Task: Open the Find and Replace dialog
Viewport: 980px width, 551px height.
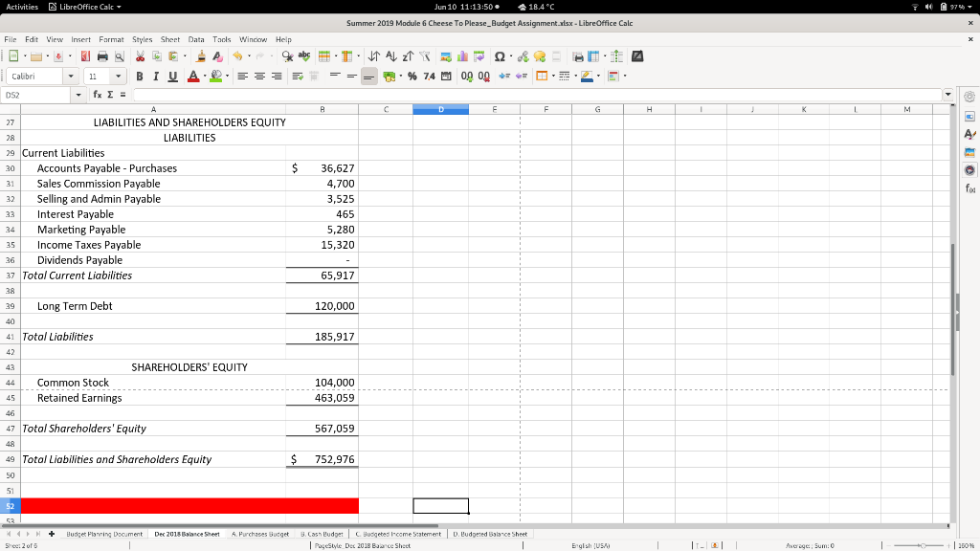Action: pyautogui.click(x=285, y=56)
